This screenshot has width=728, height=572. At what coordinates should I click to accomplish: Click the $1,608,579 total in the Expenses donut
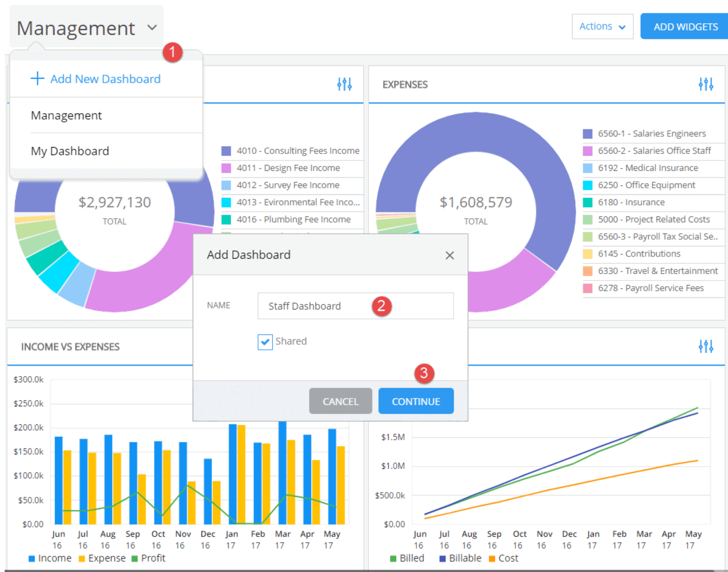click(476, 202)
